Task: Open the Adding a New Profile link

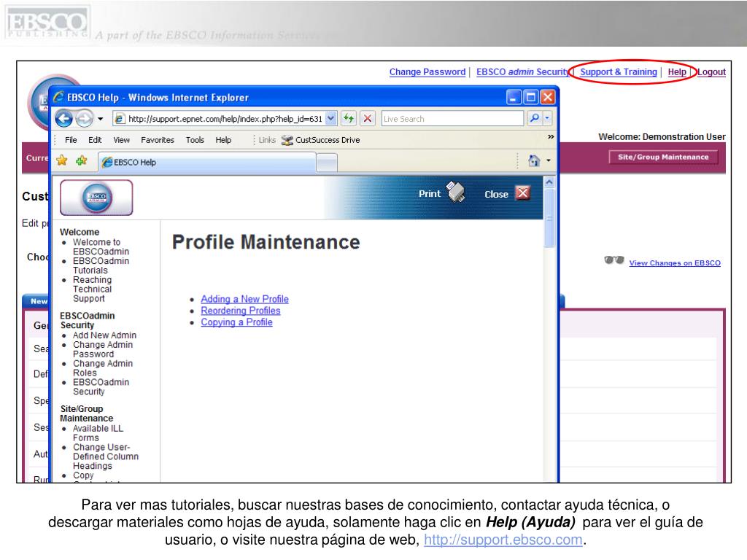Action: [x=244, y=299]
